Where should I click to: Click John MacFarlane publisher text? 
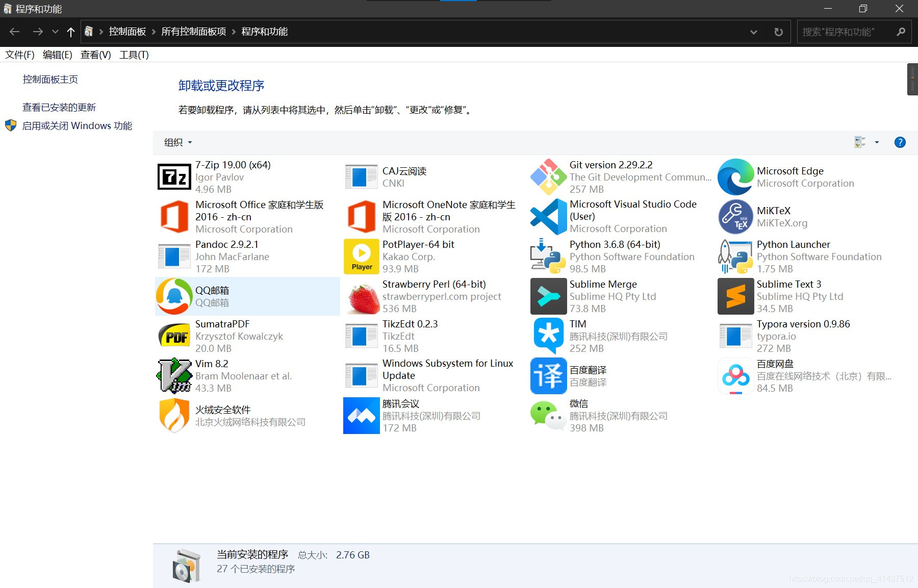tap(232, 257)
